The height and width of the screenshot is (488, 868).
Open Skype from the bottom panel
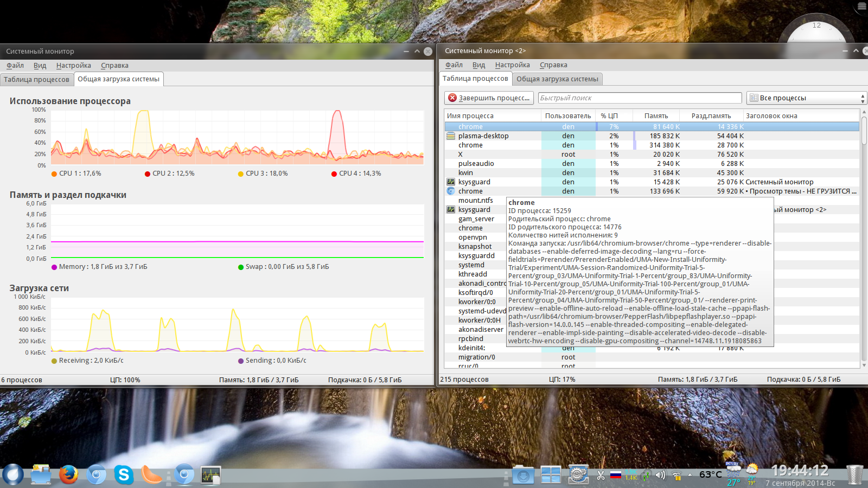coord(124,475)
